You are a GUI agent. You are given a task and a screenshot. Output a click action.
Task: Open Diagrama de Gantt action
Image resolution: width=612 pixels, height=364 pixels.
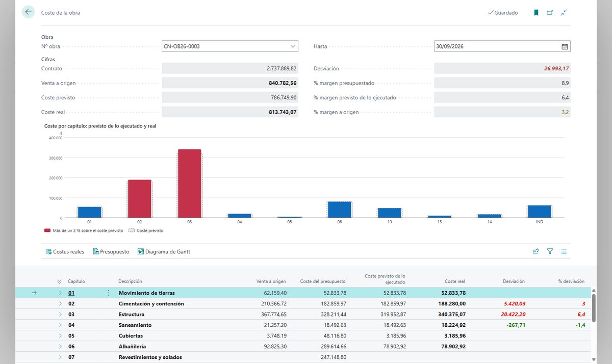pyautogui.click(x=164, y=251)
